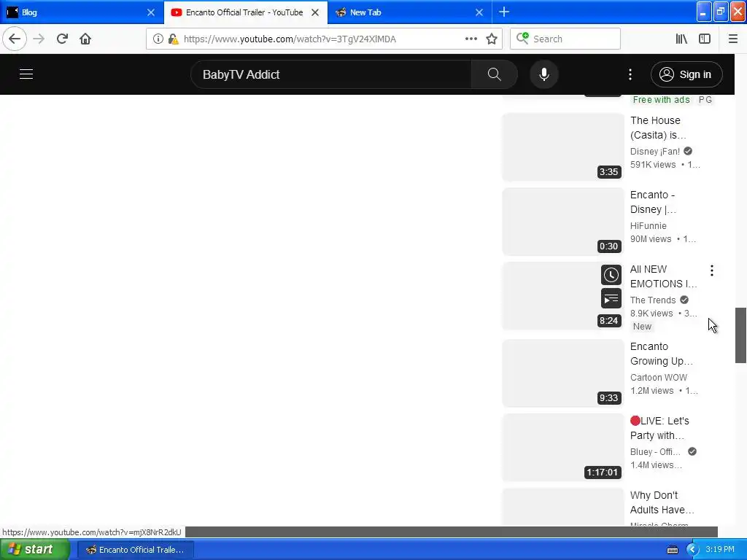Open YouTube settings three-dot menu

tap(630, 74)
